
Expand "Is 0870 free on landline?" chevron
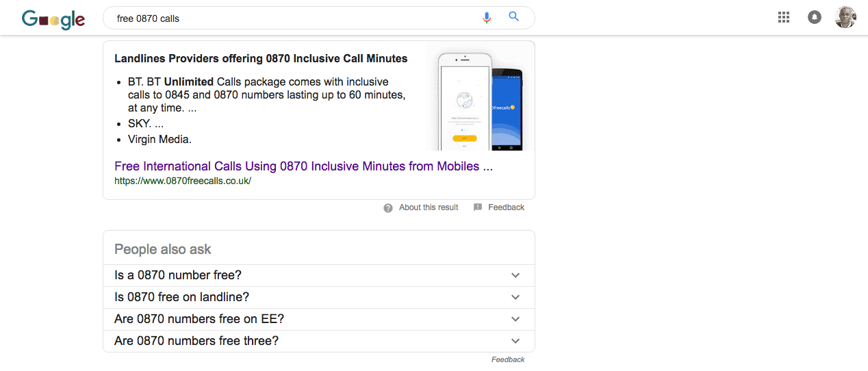click(x=515, y=297)
